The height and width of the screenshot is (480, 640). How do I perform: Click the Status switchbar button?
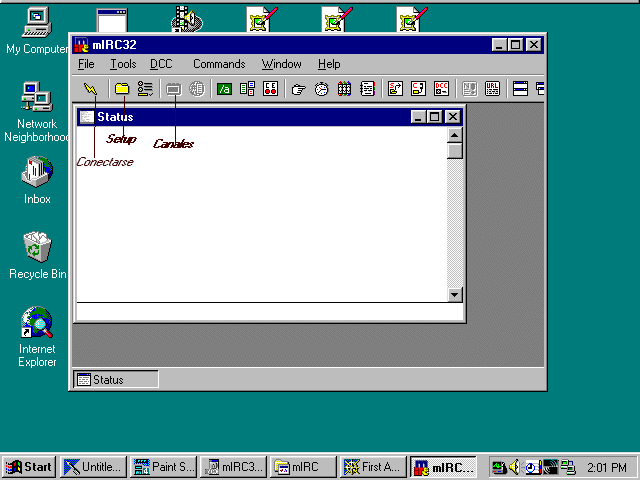coord(116,379)
